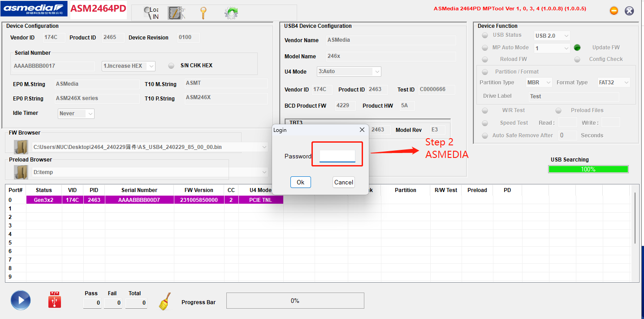
Task: Click Cancel in the Login dialog
Action: (x=344, y=182)
